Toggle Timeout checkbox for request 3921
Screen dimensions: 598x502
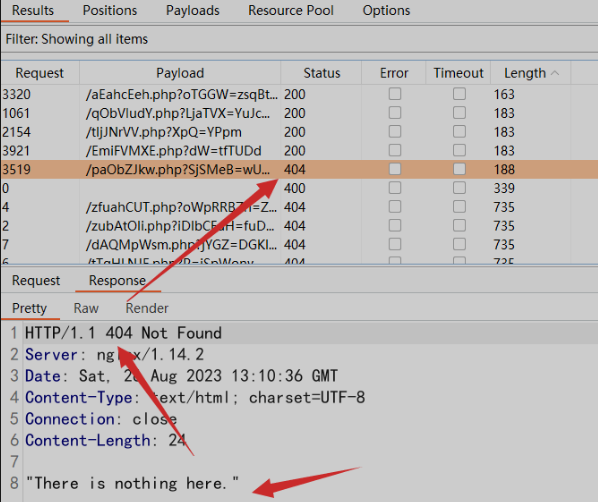(459, 150)
